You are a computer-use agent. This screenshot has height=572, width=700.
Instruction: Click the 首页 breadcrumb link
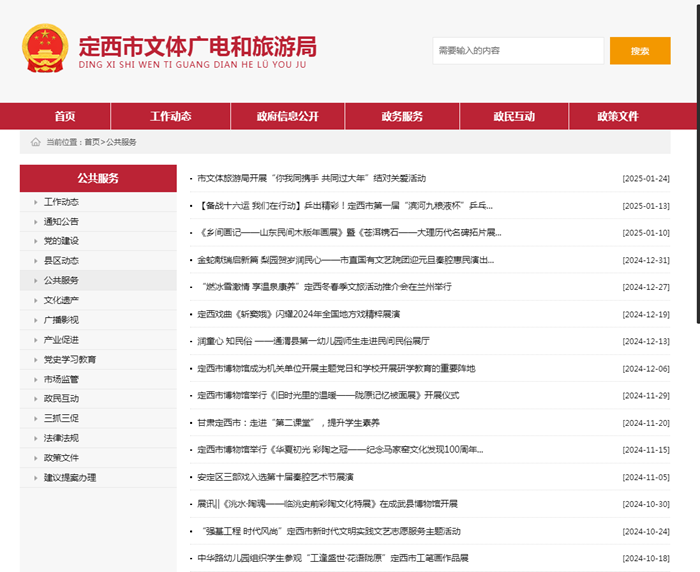(x=92, y=142)
